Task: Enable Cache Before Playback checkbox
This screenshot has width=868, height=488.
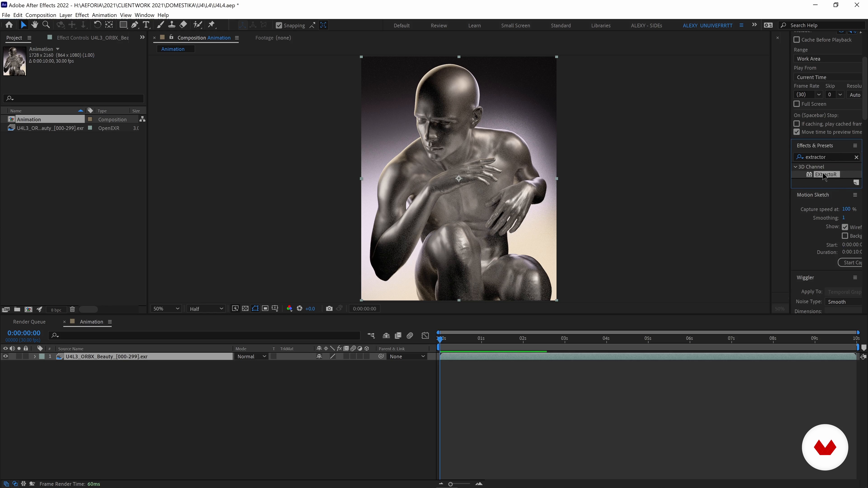Action: pos(797,40)
